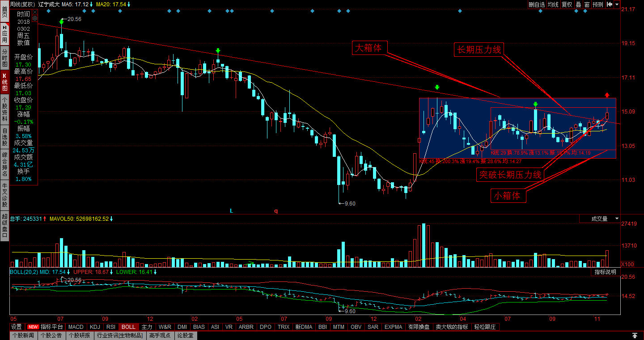The width and height of the screenshot is (644, 340).
Task: Click the small settings icon beside 时间
Action: tap(34, 18)
